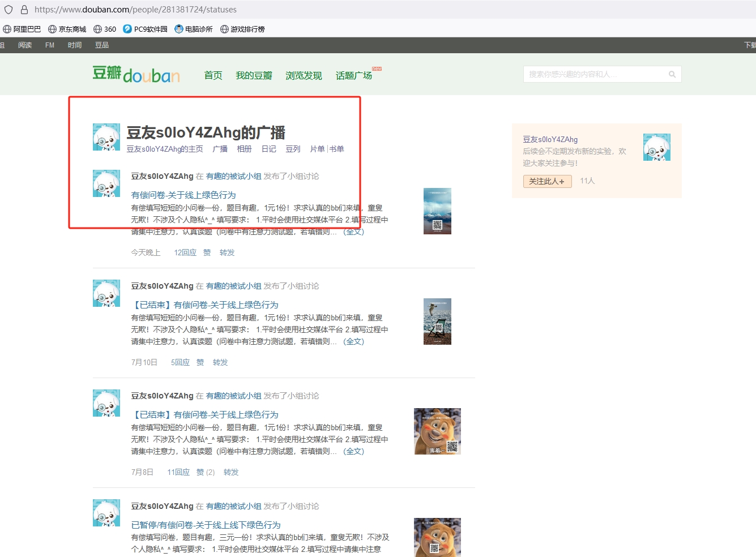Viewport: 756px width, 557px height.
Task: Open the bear QR-code thumbnail of 7月8日 post
Action: 437,431
